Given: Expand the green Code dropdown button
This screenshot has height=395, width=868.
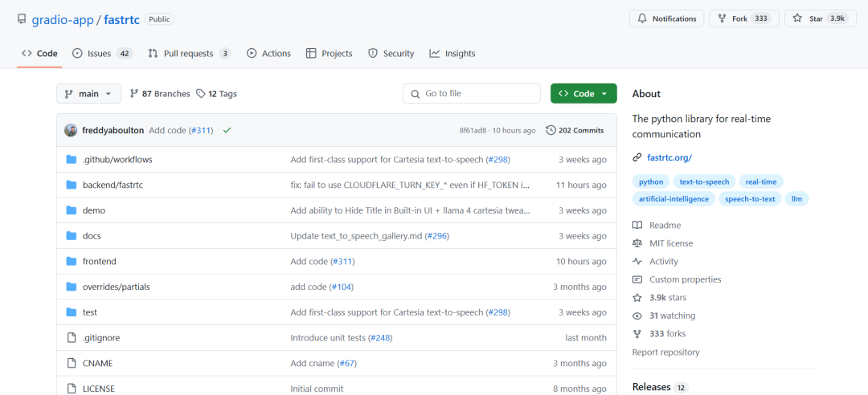Looking at the screenshot, I should pos(583,94).
